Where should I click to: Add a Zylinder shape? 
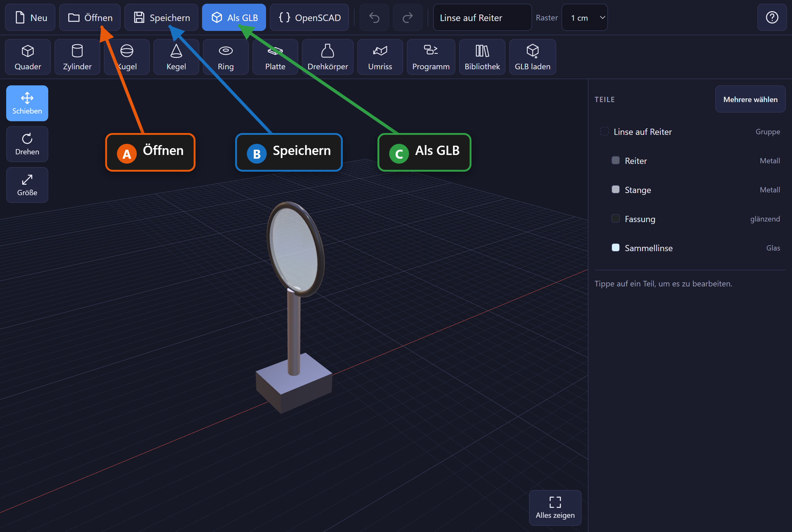pyautogui.click(x=77, y=57)
